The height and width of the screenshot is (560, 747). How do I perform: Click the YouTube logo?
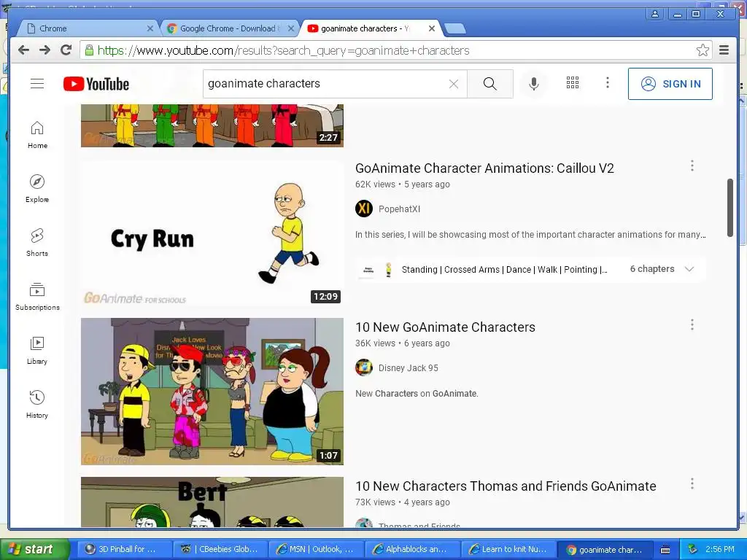[x=96, y=84]
